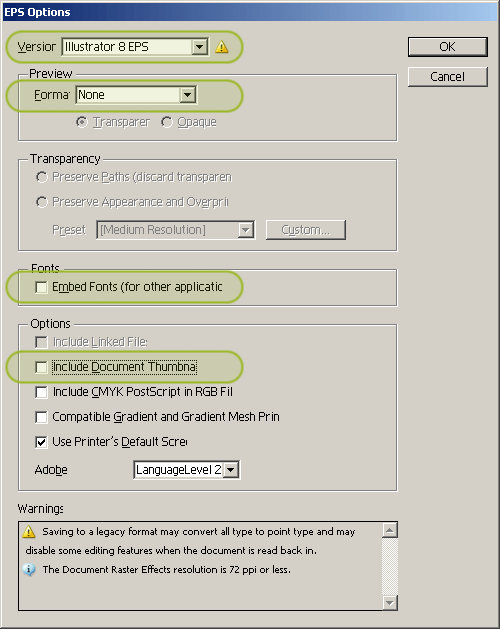Click the warning triangle in Warnings list
Screen dimensions: 500x629
[29, 532]
